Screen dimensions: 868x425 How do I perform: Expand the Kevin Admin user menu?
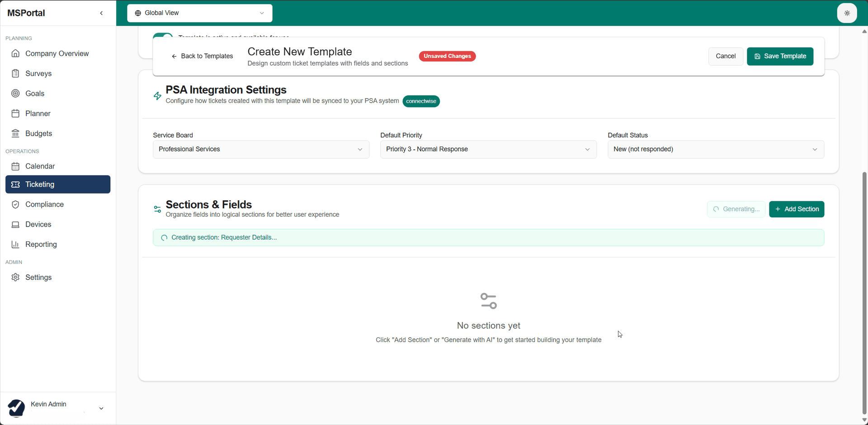point(101,408)
